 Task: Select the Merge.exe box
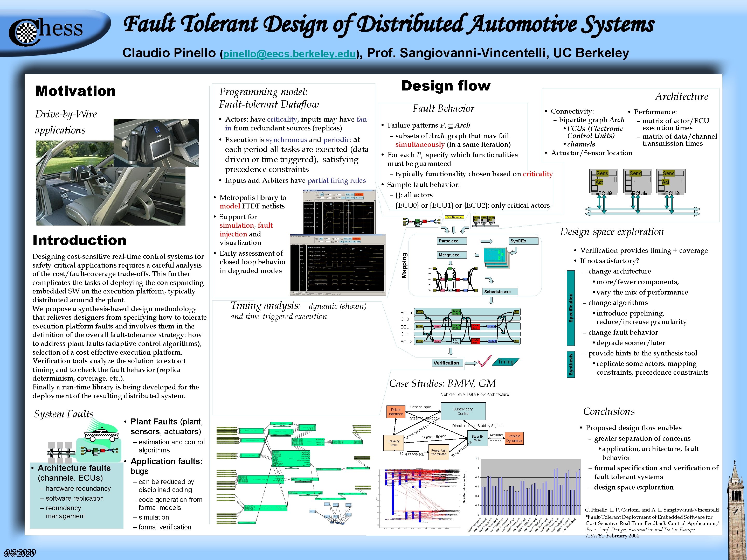point(452,255)
